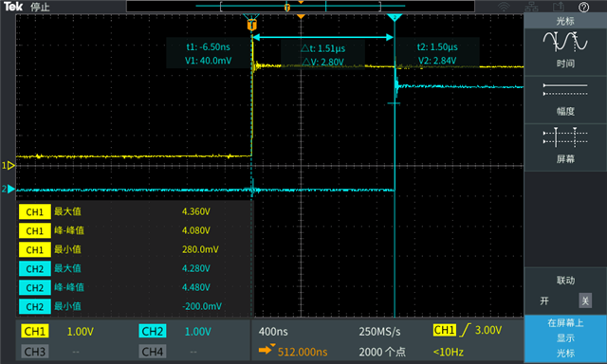The image size is (607, 364).
Task: Click the export share icon
Action: 559,7
